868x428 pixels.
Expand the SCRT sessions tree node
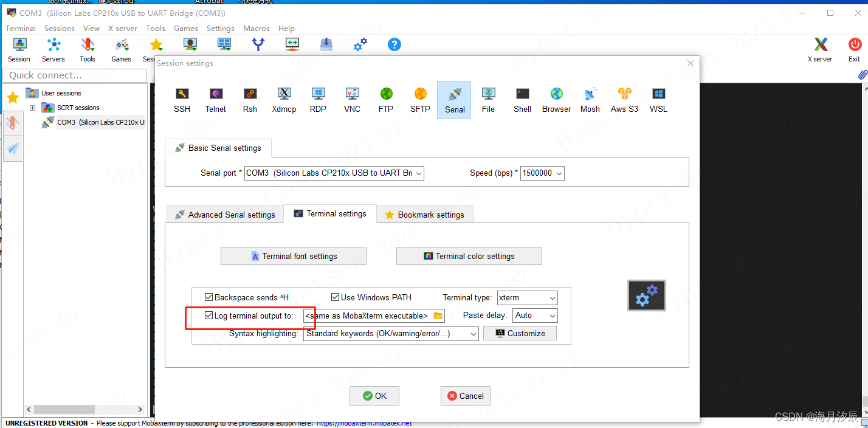tap(32, 108)
